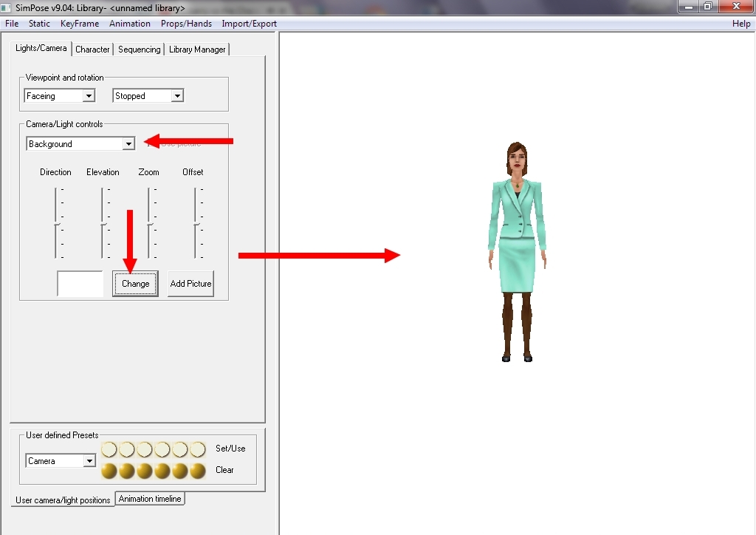Click the first gold Clear preset ball

click(x=109, y=471)
